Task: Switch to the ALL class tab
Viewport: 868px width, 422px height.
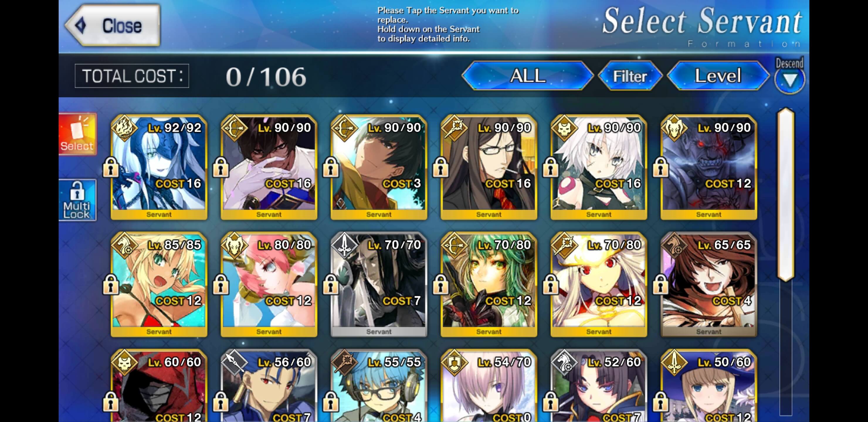Action: (x=528, y=76)
